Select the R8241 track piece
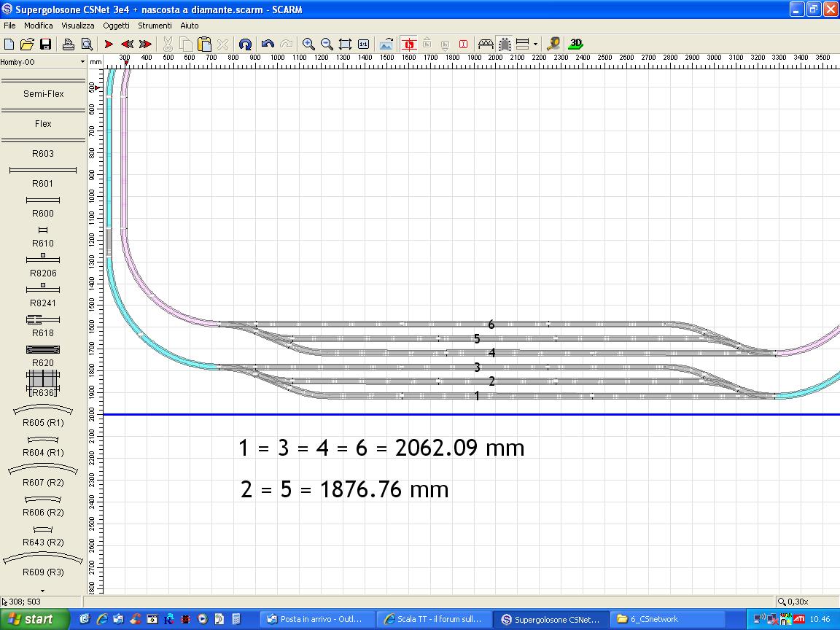 (43, 296)
